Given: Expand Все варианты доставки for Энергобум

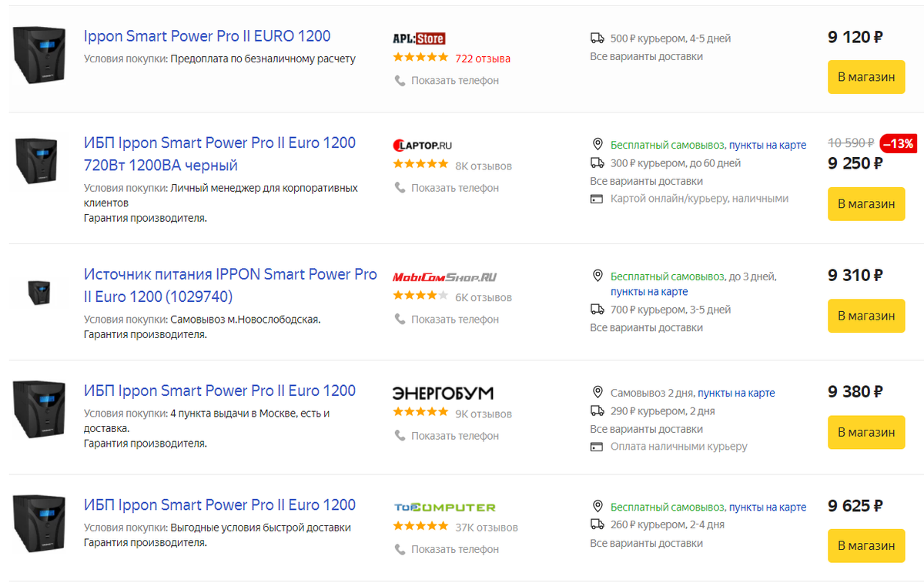Looking at the screenshot, I should tap(646, 429).
